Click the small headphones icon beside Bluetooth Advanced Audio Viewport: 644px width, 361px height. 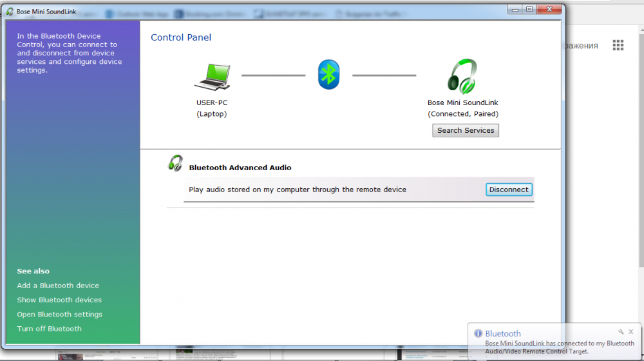[x=175, y=163]
